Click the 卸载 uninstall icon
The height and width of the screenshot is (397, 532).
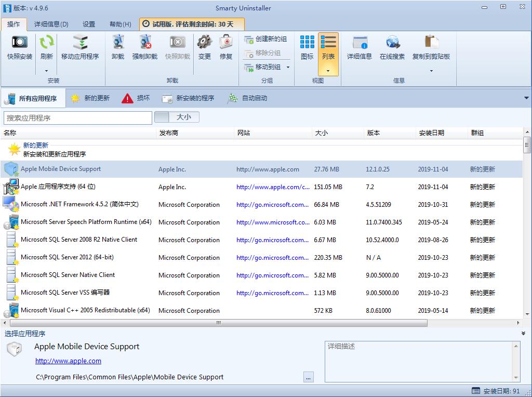point(117,49)
